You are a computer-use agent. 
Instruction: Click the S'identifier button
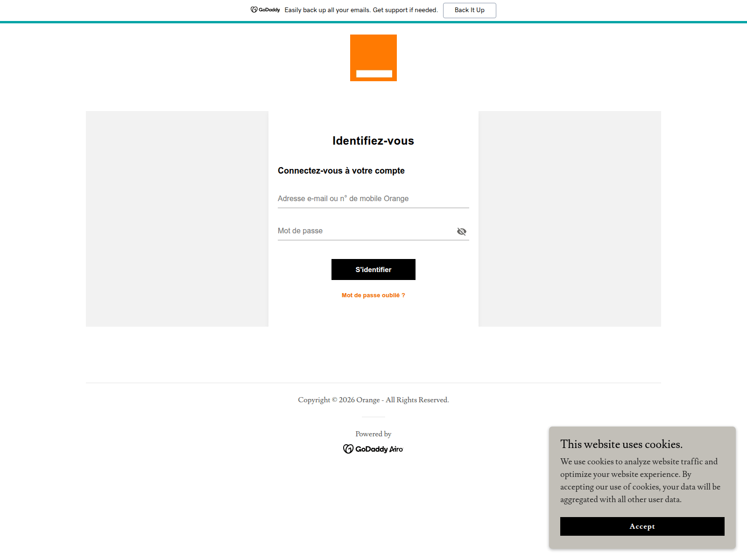(x=373, y=270)
